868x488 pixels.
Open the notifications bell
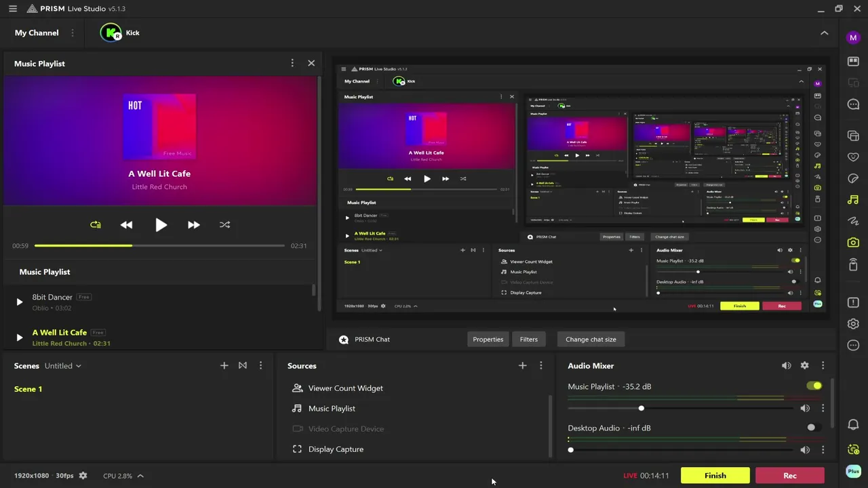point(853,425)
